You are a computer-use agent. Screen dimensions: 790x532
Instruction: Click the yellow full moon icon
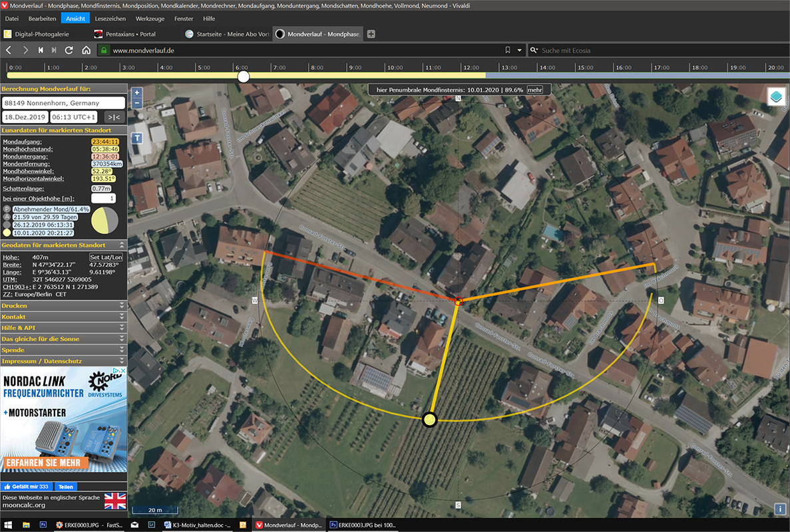pos(7,233)
